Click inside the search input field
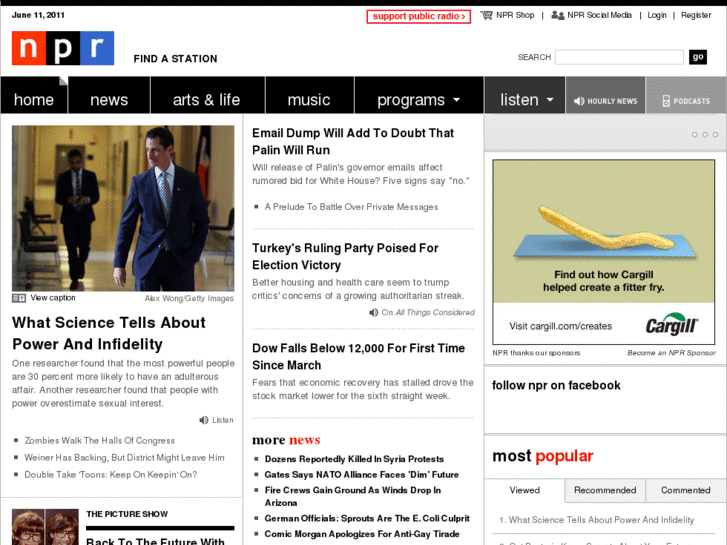 pos(619,57)
